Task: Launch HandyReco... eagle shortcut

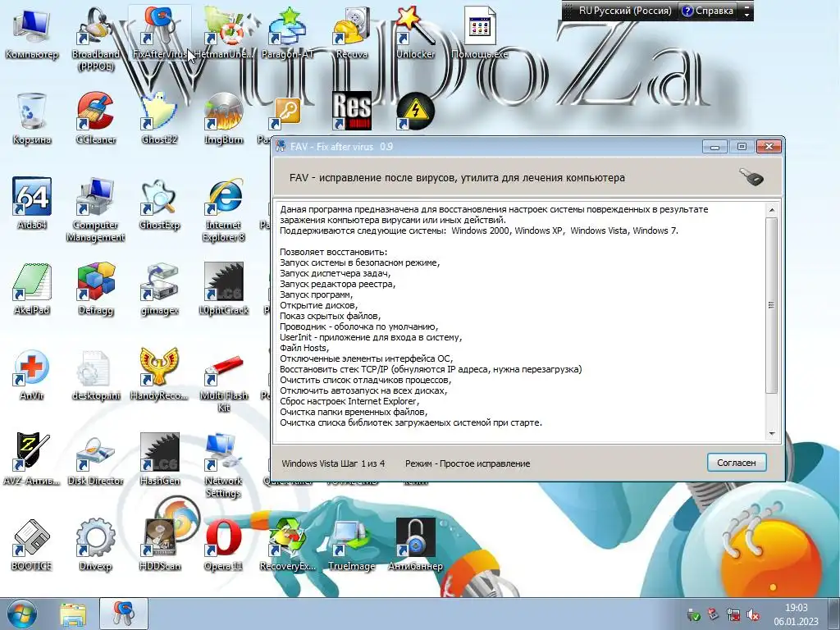Action: pyautogui.click(x=159, y=374)
